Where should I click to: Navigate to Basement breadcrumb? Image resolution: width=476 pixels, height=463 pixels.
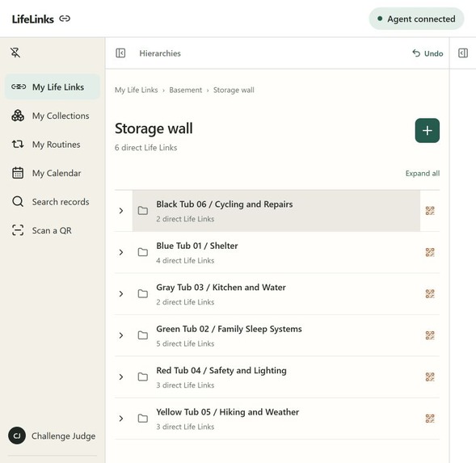tap(186, 90)
